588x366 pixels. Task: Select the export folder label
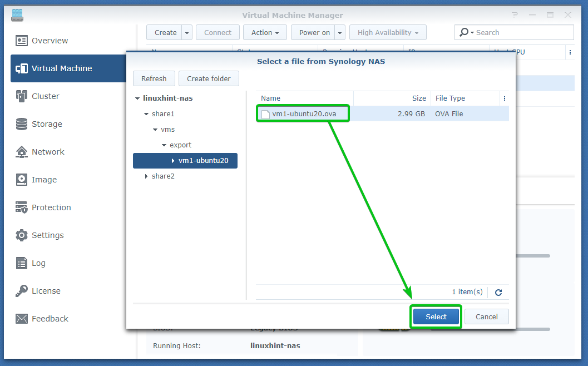(180, 145)
